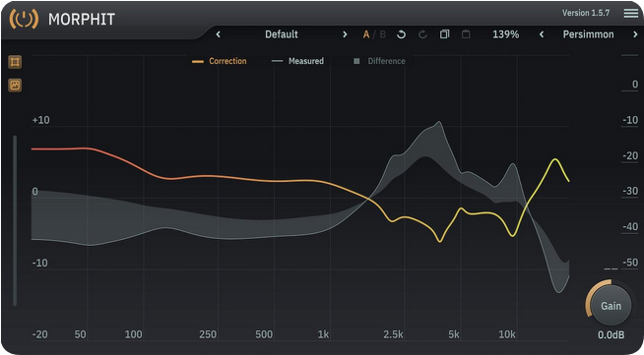The image size is (644, 355).
Task: Switch to the next theme after Persimmon
Action: pyautogui.click(x=635, y=34)
